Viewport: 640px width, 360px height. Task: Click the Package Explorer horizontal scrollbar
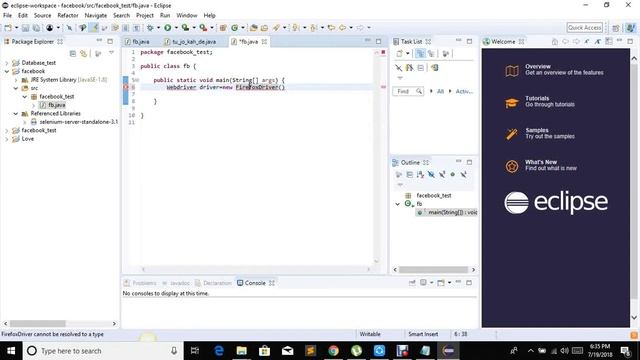click(38, 324)
